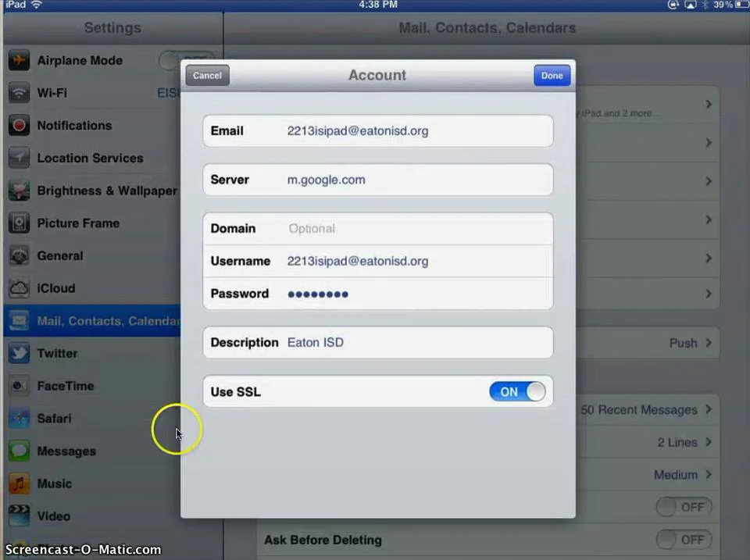This screenshot has height=560, width=750.
Task: Tap the Messages speech bubble icon
Action: click(19, 451)
